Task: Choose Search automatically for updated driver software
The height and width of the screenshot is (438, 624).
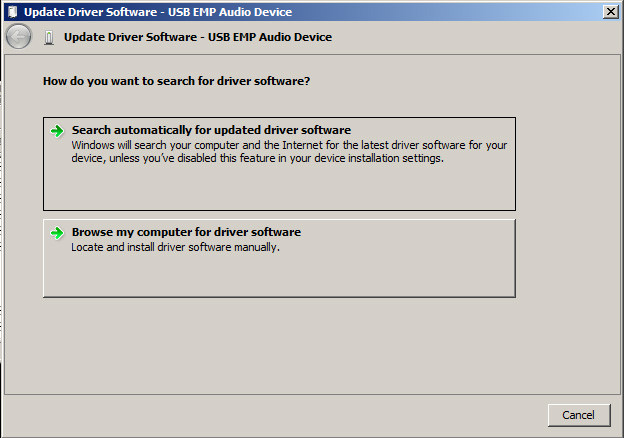Action: 279,164
